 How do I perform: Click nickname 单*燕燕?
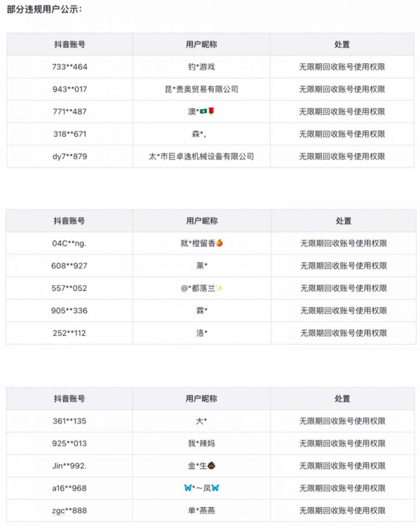pyautogui.click(x=201, y=510)
